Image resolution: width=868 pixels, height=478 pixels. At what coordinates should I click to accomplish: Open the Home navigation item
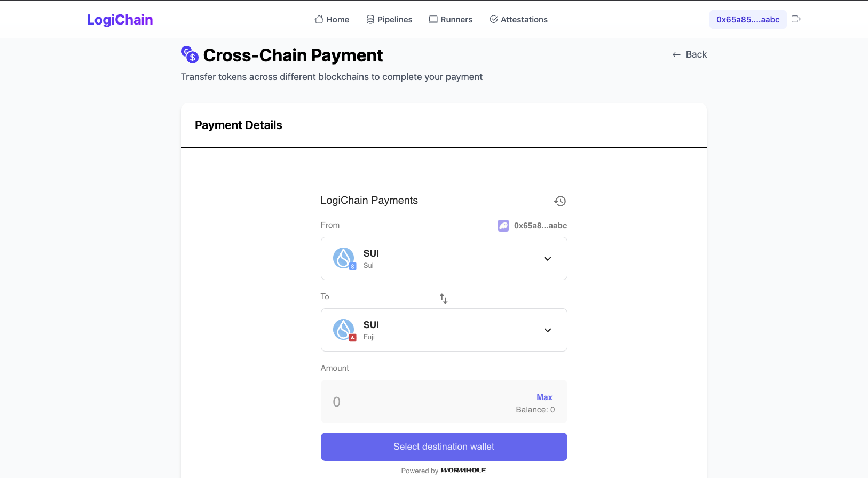(332, 20)
